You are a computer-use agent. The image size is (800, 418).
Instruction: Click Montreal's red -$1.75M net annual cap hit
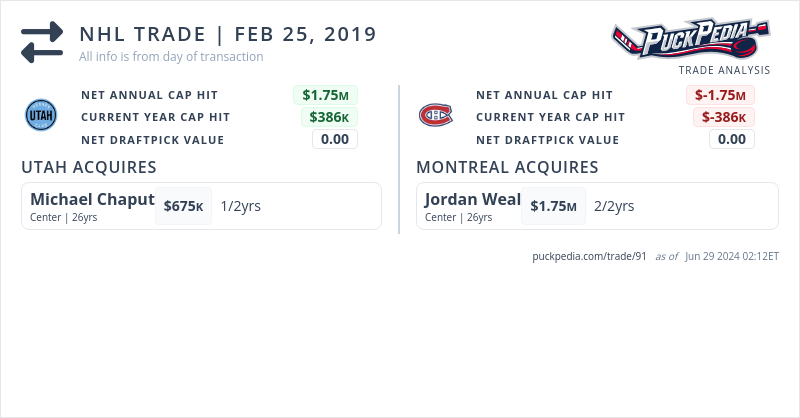pyautogui.click(x=720, y=95)
